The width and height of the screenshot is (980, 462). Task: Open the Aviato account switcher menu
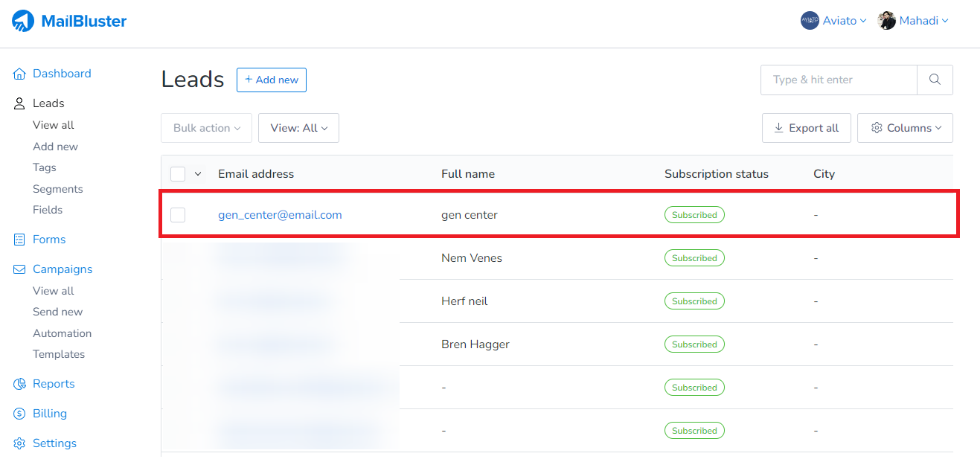[x=833, y=20]
